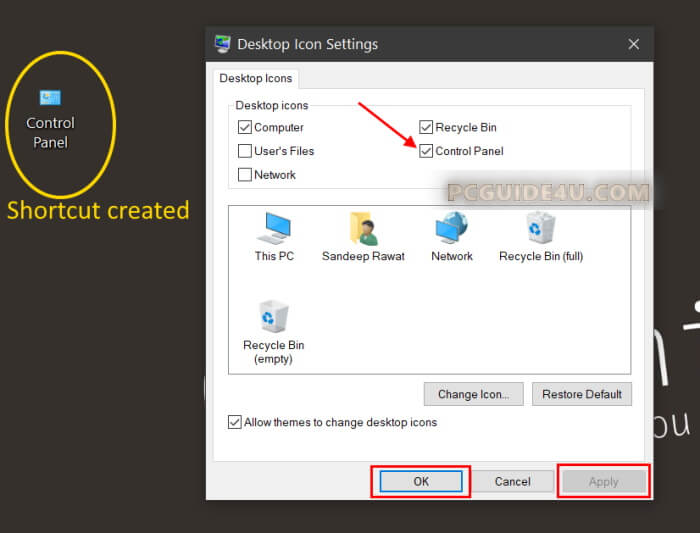Click the Cancel button
The height and width of the screenshot is (533, 700).
point(512,481)
